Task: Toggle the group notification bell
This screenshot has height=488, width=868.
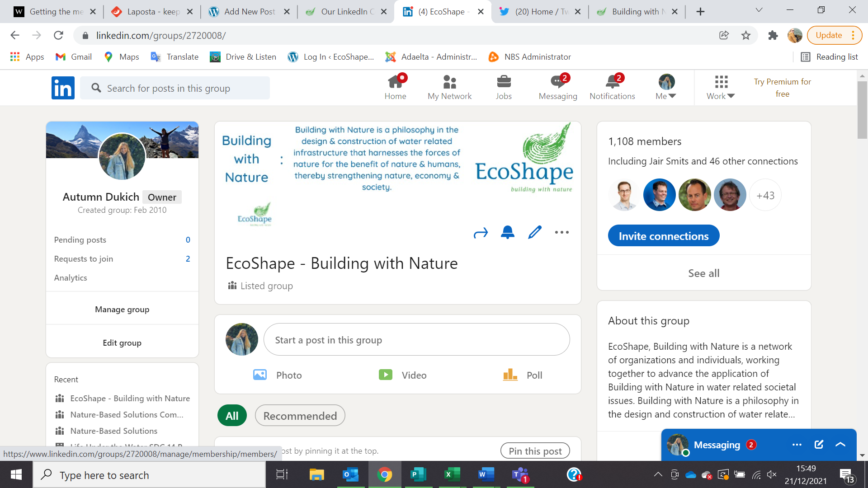Action: click(508, 232)
